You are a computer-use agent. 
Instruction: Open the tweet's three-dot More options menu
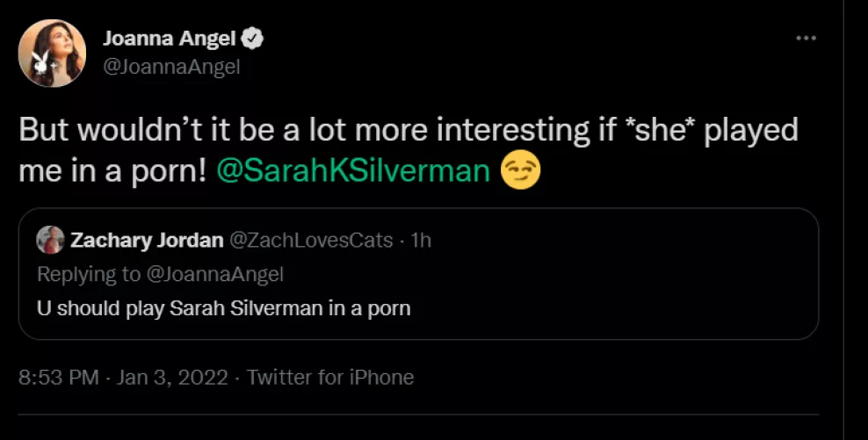(806, 39)
